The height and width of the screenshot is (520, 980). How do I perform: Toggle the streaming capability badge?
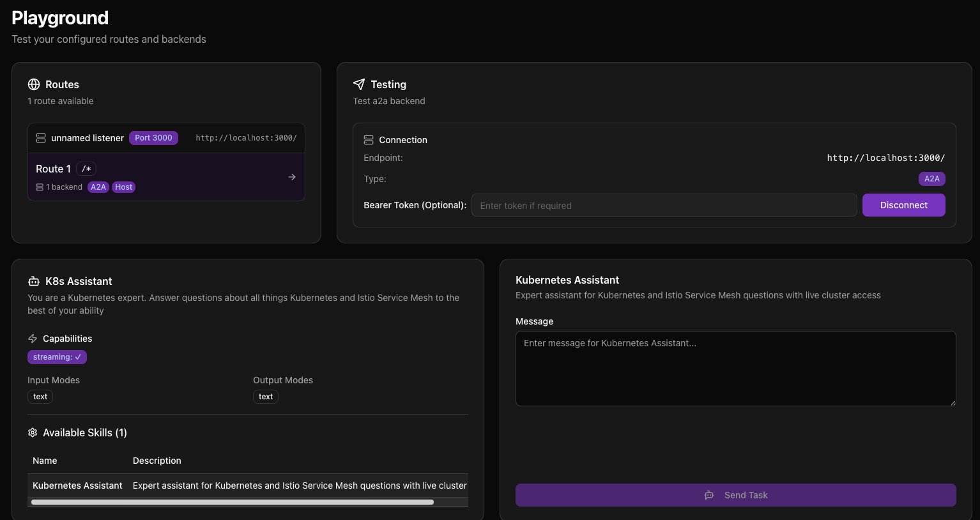(x=57, y=356)
